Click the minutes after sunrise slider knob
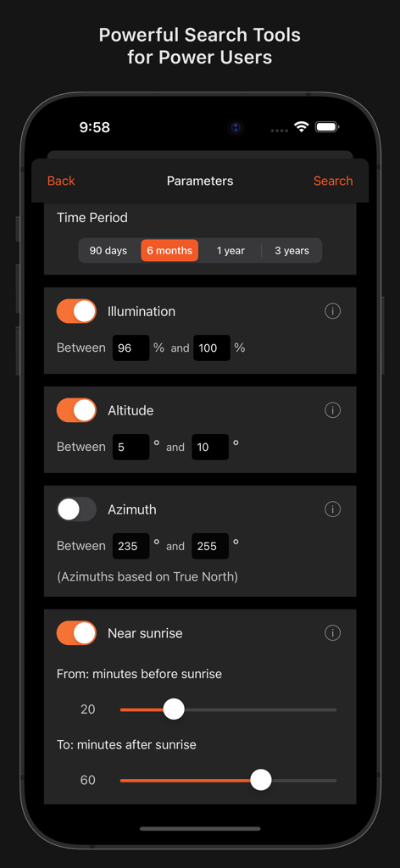 (x=260, y=780)
